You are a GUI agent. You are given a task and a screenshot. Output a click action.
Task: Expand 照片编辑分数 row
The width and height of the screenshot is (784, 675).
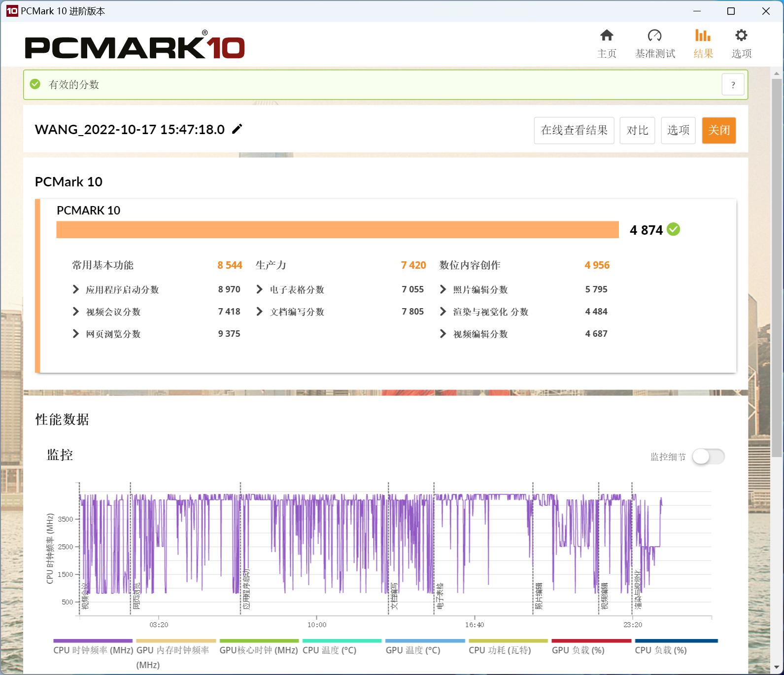click(x=443, y=289)
